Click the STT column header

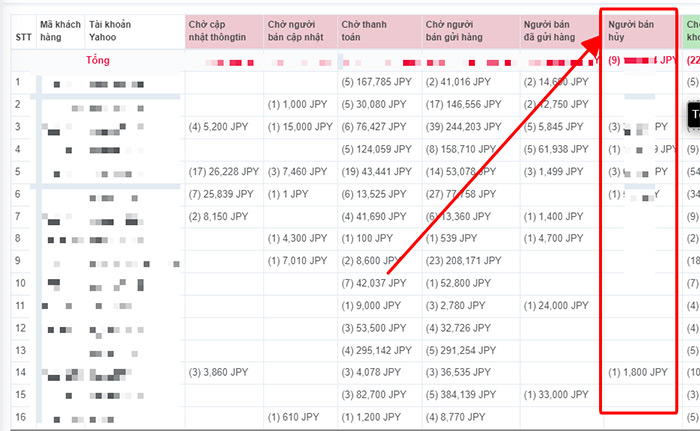coord(23,37)
